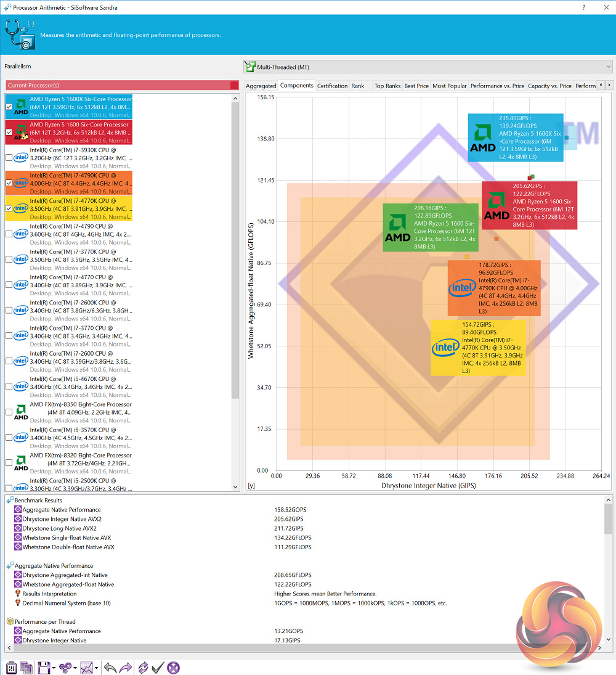Click the AMD logo of Ryzen 5 1600X row
Screen dimensions: 616x675
[x=21, y=107]
